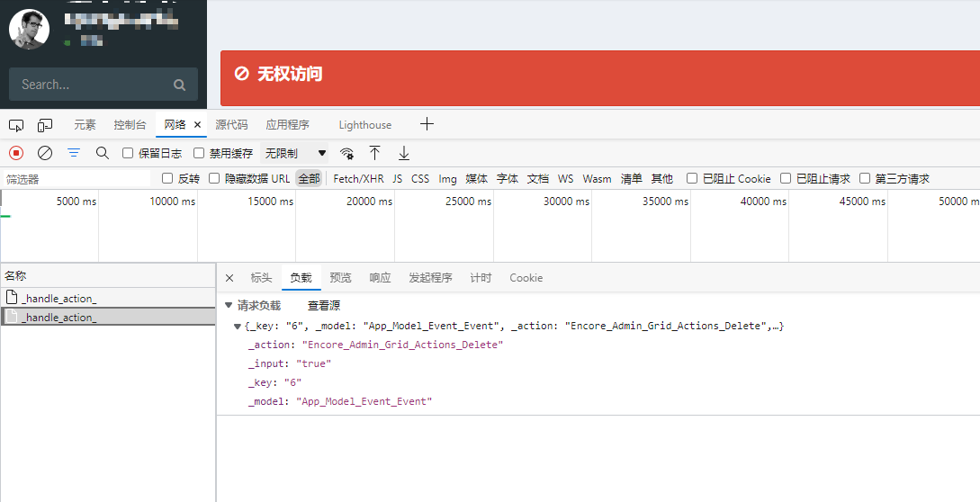
Task: Filter requests by 文档
Action: coord(537,179)
